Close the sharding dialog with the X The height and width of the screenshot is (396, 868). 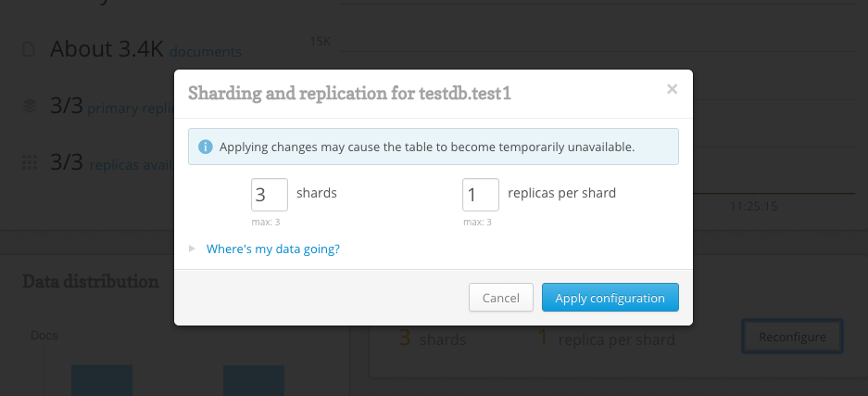coord(672,89)
